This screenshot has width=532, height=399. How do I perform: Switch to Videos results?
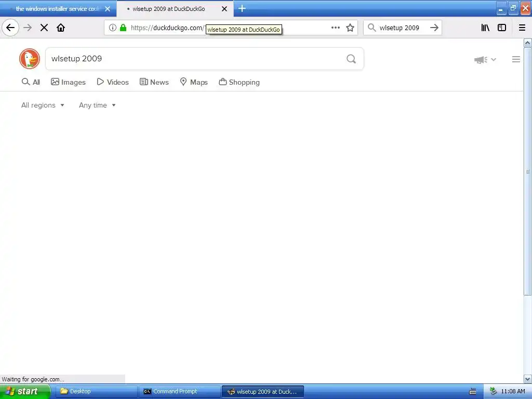113,82
